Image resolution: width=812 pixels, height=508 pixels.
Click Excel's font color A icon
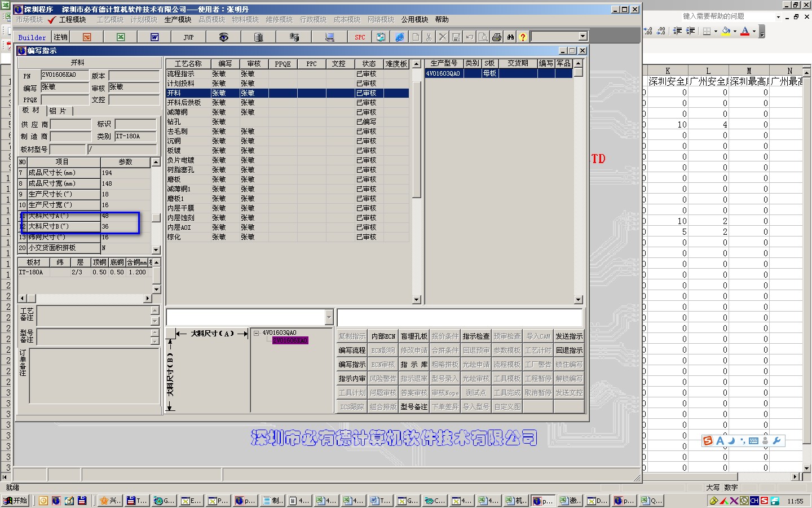pos(745,32)
